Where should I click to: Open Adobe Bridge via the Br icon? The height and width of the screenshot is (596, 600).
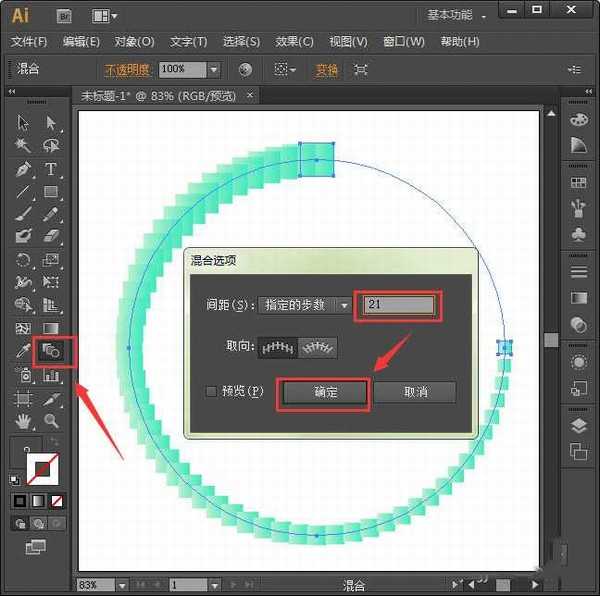coord(65,16)
